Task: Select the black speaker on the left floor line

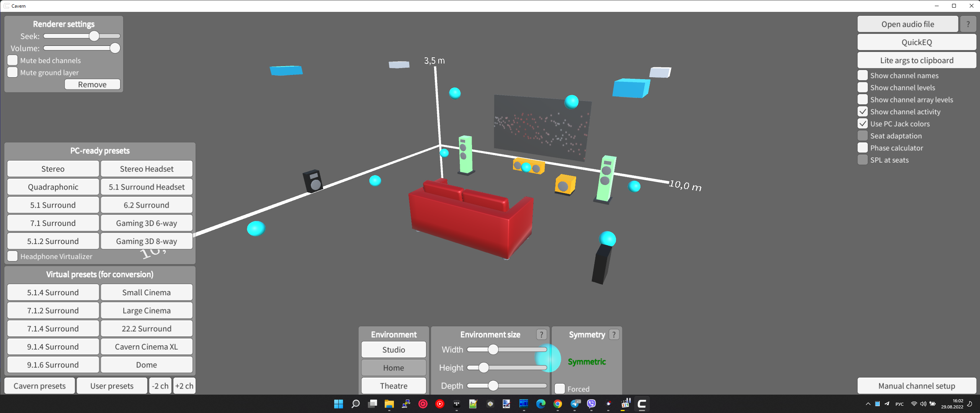Action: click(x=313, y=181)
